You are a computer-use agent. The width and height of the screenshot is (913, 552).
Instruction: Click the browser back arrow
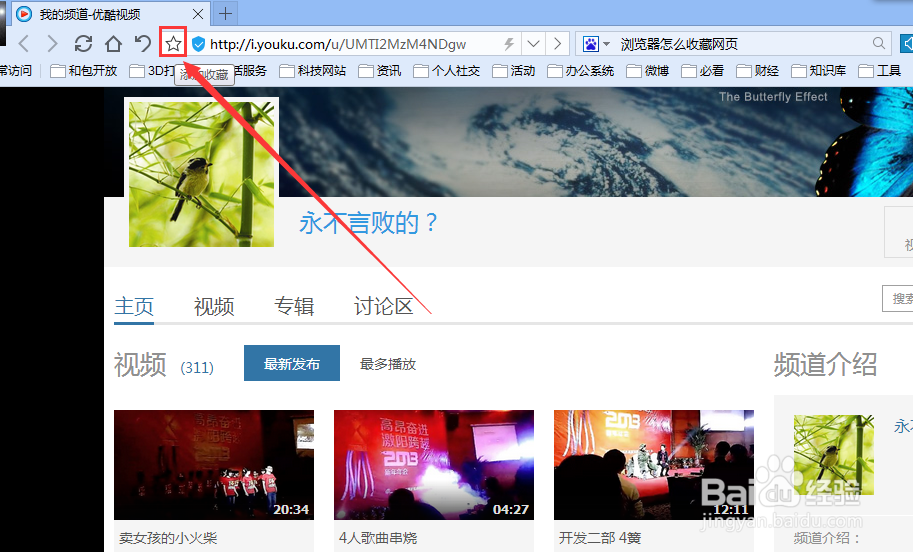24,44
